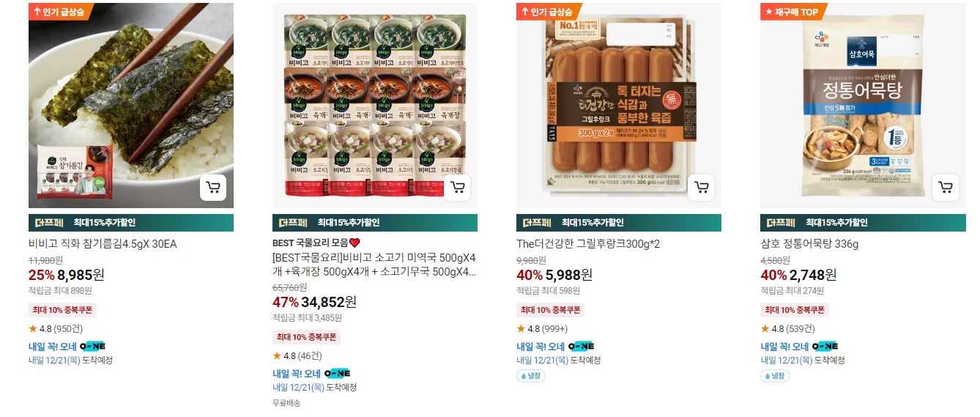Viewport: 980px width, 417px height.
Task: Click cart icon on Bibigo soup set
Action: (x=458, y=188)
